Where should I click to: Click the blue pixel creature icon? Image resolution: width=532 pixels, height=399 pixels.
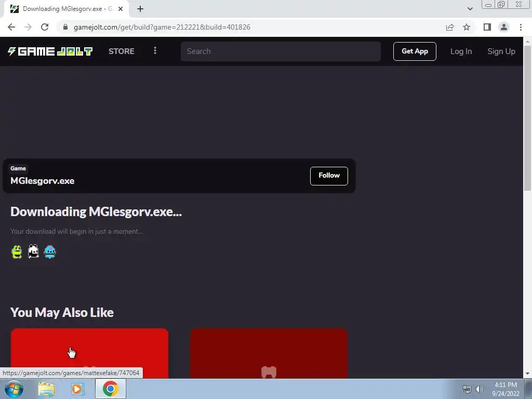coord(50,252)
